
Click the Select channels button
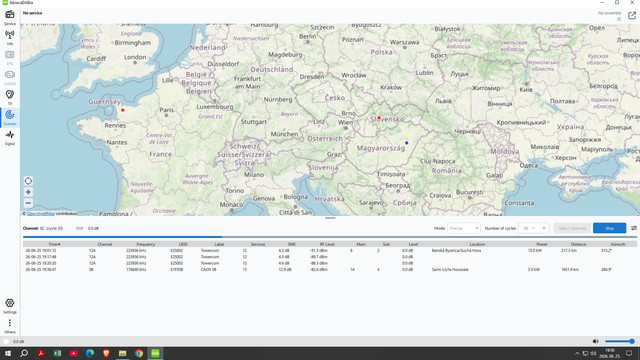click(x=572, y=228)
